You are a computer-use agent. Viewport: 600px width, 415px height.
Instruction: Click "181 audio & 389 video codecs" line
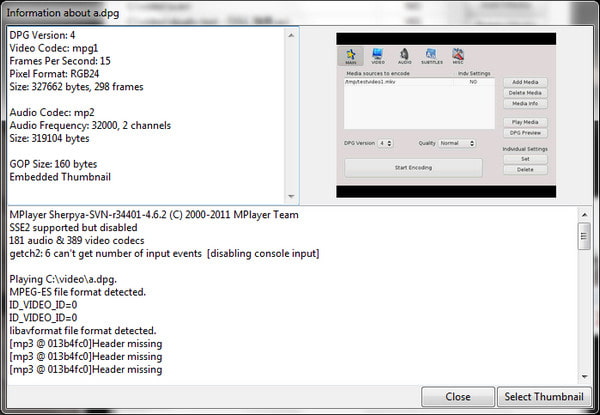(x=77, y=241)
